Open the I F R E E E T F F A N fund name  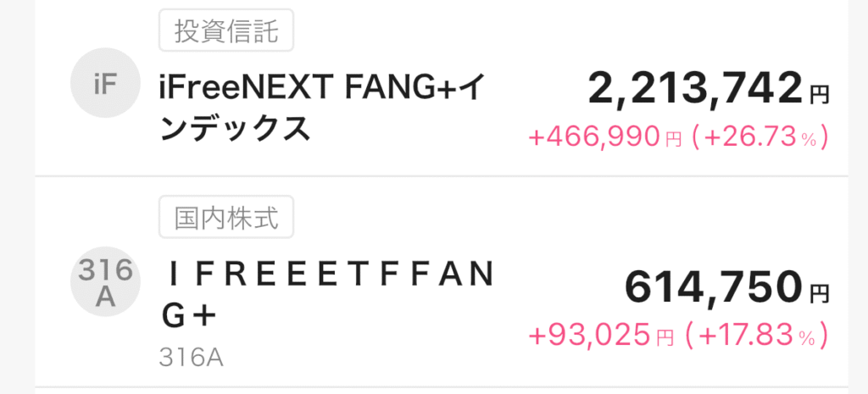[x=327, y=274]
